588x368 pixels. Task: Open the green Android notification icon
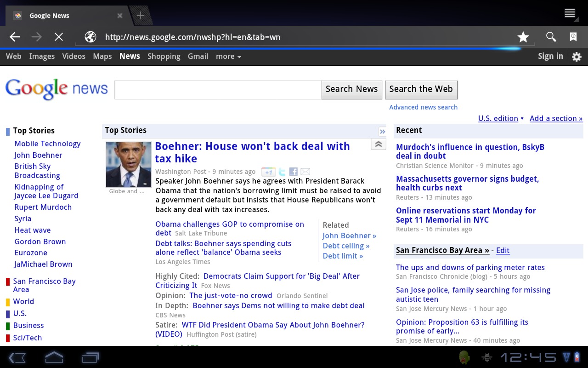pyautogui.click(x=464, y=357)
